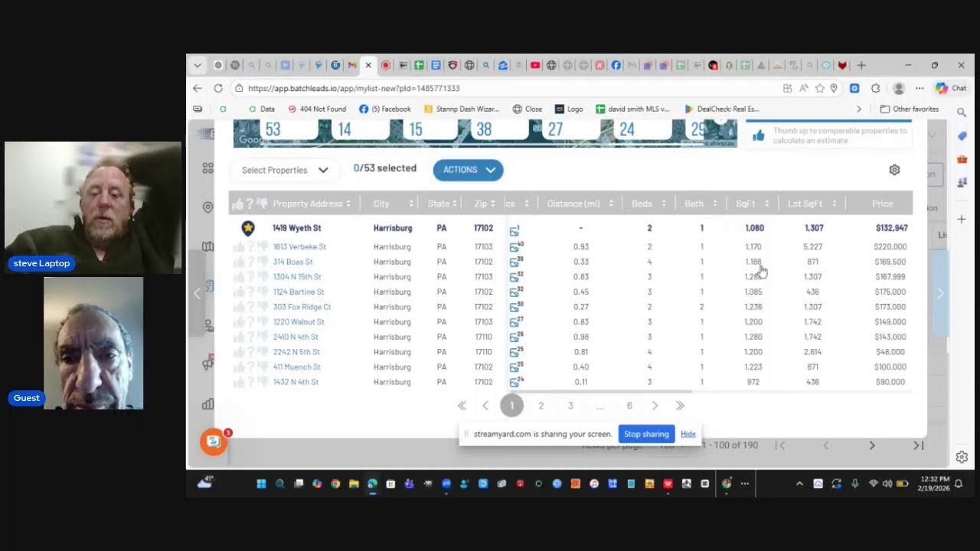980x551 pixels.
Task: Thumbs down 1613 Verbeke St comparable
Action: click(261, 246)
